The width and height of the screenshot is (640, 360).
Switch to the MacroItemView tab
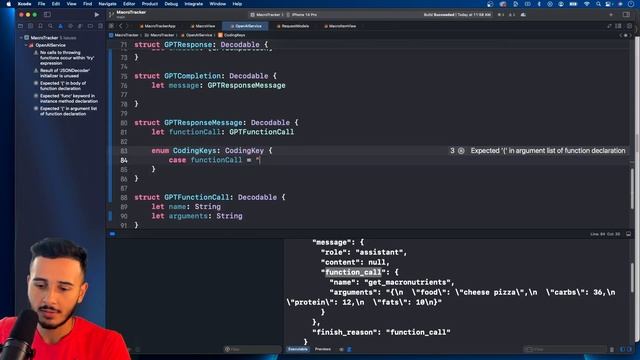[340, 26]
